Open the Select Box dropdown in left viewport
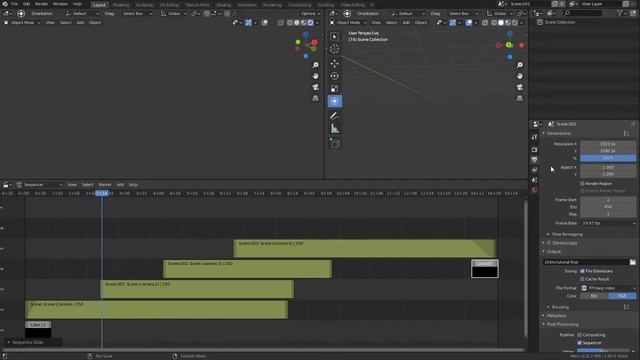Image resolution: width=640 pixels, height=360 pixels. tap(137, 13)
